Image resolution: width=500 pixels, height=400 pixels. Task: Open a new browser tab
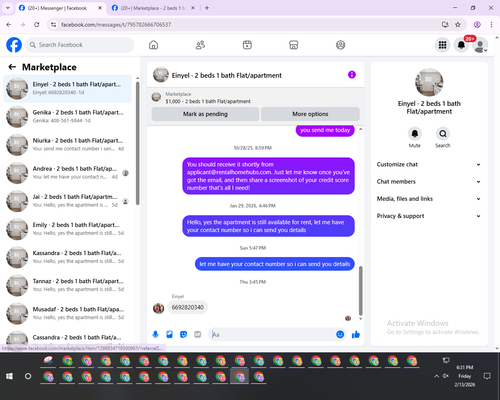(x=207, y=8)
